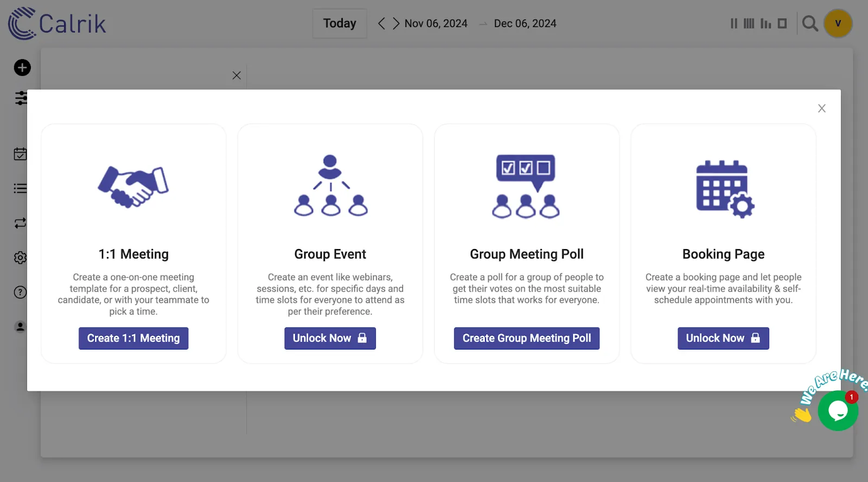This screenshot has height=482, width=868.
Task: Click the Group Event card title
Action: [x=330, y=254]
